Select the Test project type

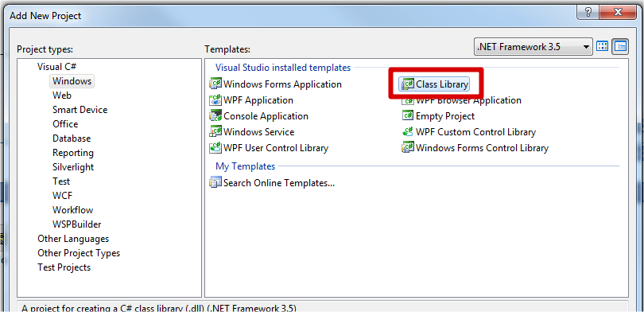61,181
